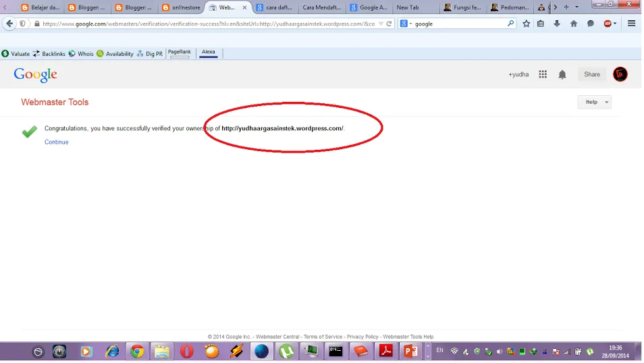Open the yudha profile avatar
The height and width of the screenshot is (363, 644).
click(x=620, y=74)
